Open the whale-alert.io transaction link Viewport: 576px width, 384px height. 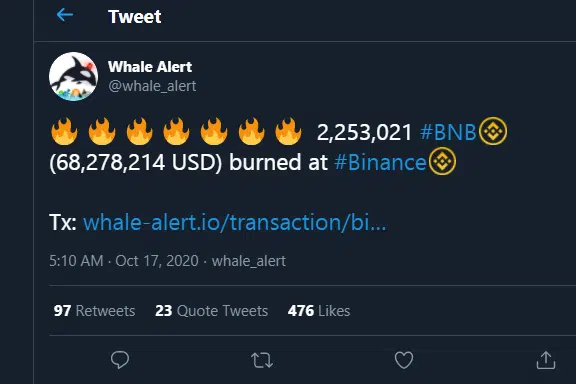[x=234, y=222]
